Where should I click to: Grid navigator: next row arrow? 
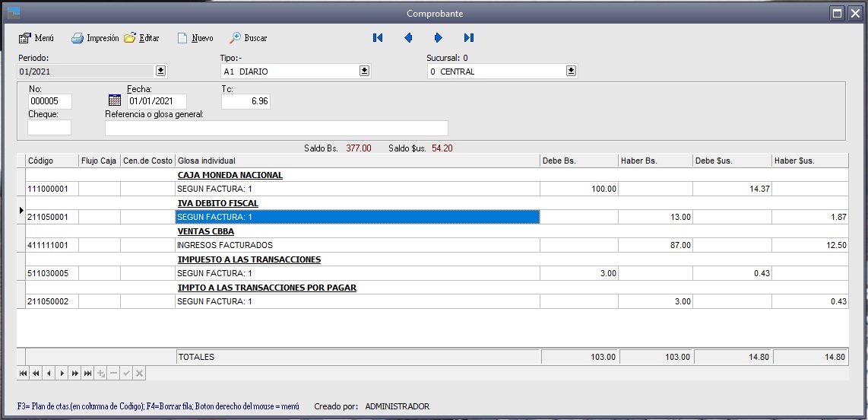click(x=62, y=374)
